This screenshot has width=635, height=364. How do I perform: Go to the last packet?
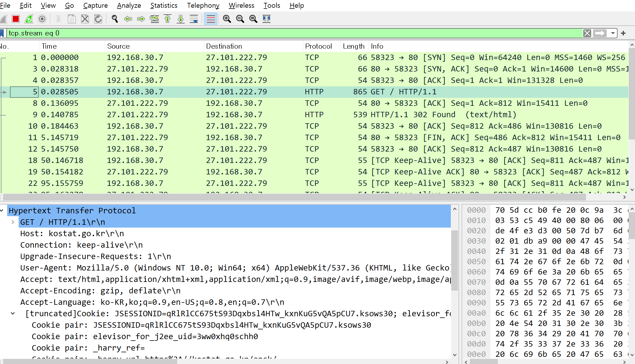tap(181, 19)
